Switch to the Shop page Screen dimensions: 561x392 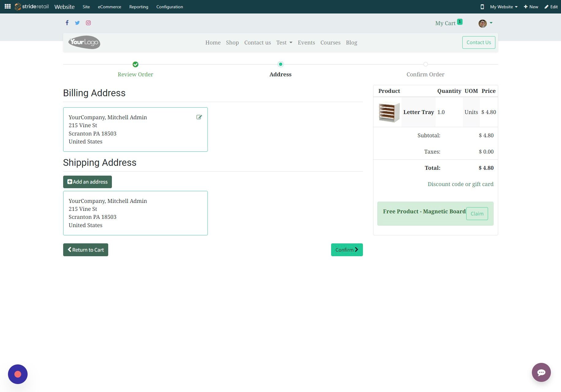coord(232,43)
